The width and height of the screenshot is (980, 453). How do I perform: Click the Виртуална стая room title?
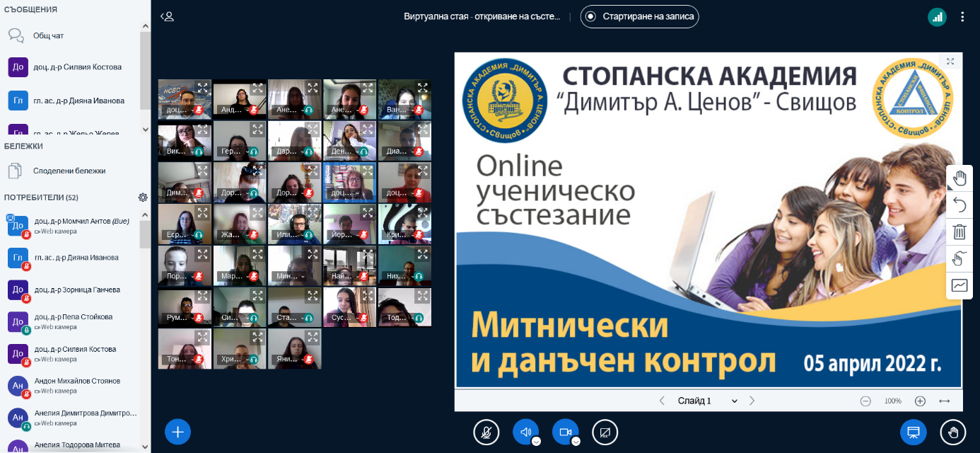click(482, 16)
